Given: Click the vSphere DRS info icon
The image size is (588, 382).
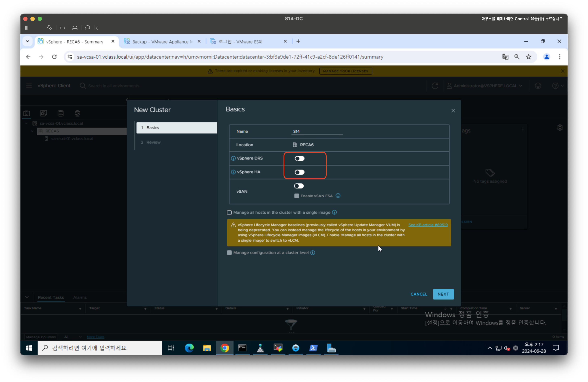Looking at the screenshot, I should tap(233, 158).
